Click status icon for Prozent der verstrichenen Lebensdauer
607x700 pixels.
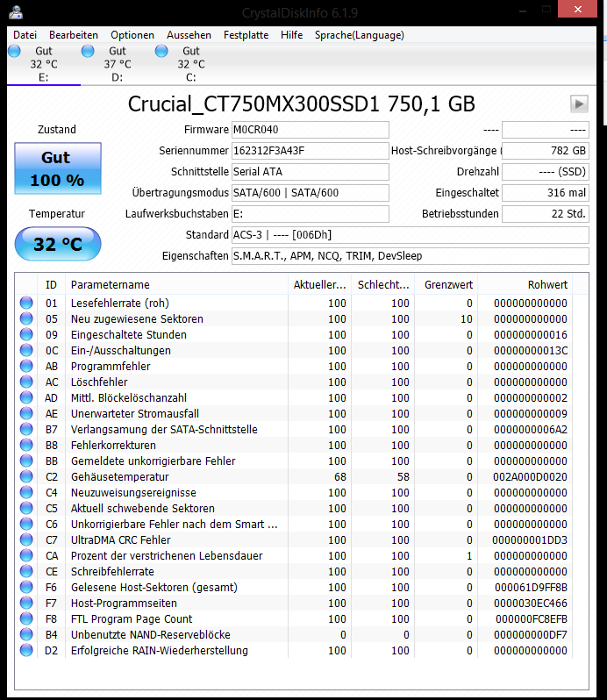pyautogui.click(x=26, y=555)
